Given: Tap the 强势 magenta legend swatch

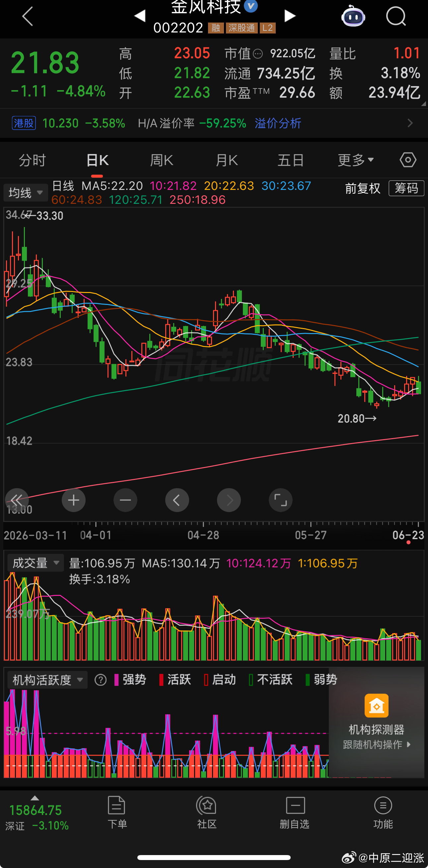Looking at the screenshot, I should [x=116, y=680].
